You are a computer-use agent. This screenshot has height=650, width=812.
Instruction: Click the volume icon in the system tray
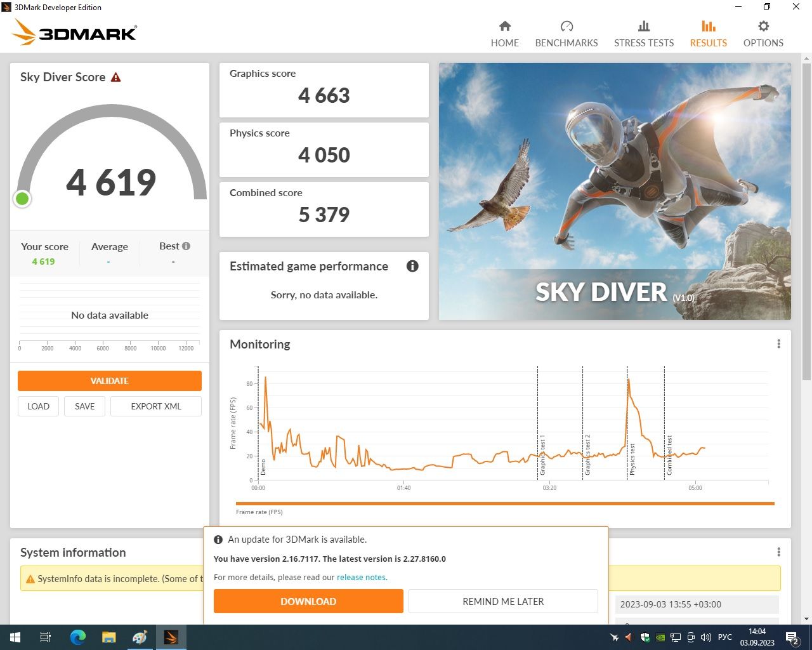click(705, 637)
